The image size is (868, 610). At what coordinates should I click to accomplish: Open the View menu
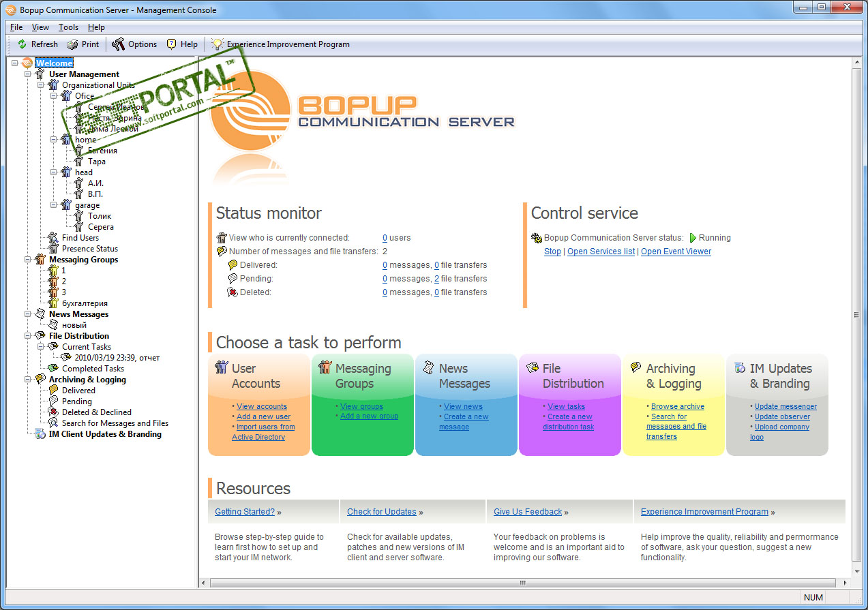(x=40, y=27)
